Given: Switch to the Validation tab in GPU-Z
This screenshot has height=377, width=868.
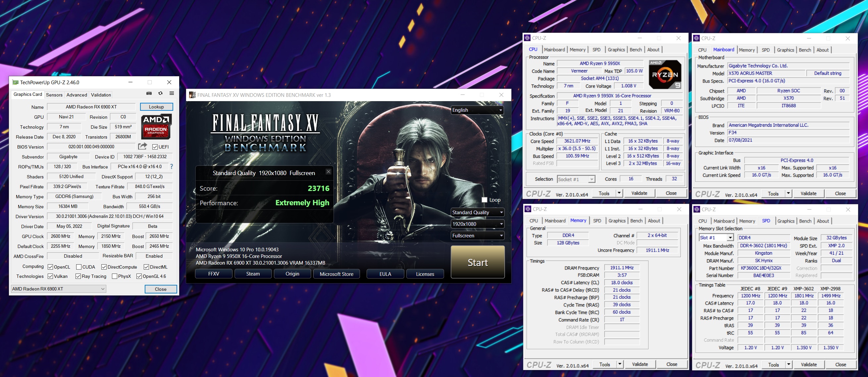Looking at the screenshot, I should (101, 95).
